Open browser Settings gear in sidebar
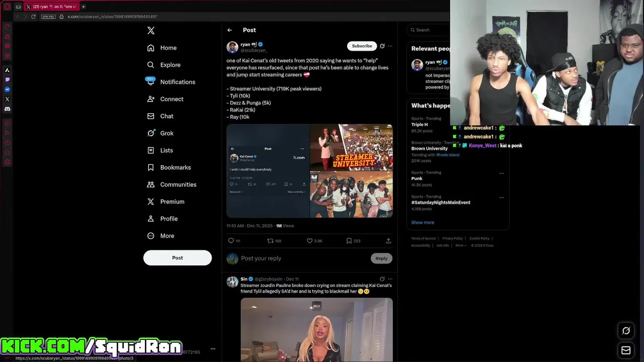This screenshot has height=362, width=644. click(7, 162)
